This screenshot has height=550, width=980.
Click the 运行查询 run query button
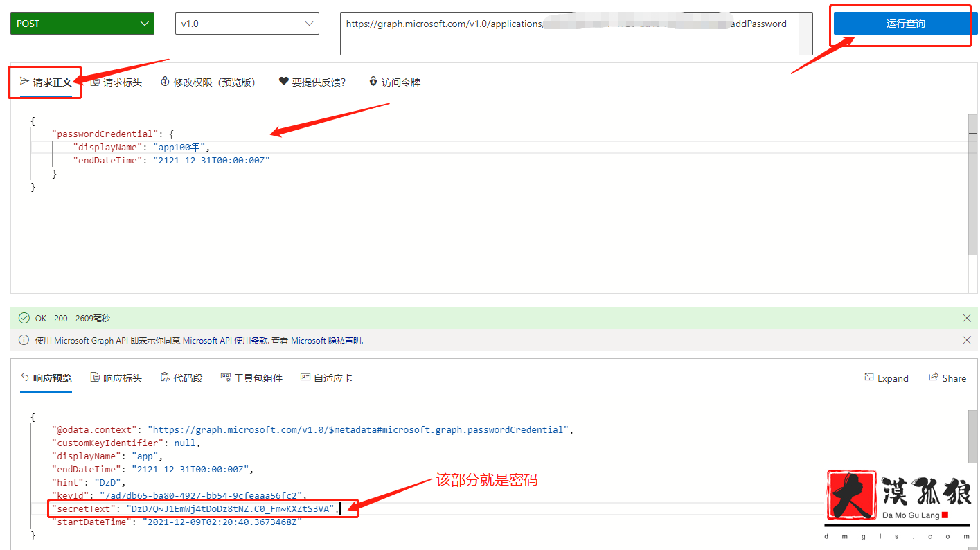pyautogui.click(x=905, y=24)
